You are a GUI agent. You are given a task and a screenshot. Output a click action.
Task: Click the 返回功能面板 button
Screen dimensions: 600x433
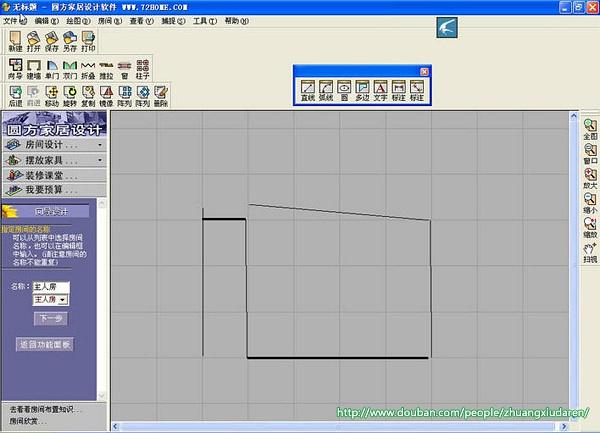tap(46, 344)
